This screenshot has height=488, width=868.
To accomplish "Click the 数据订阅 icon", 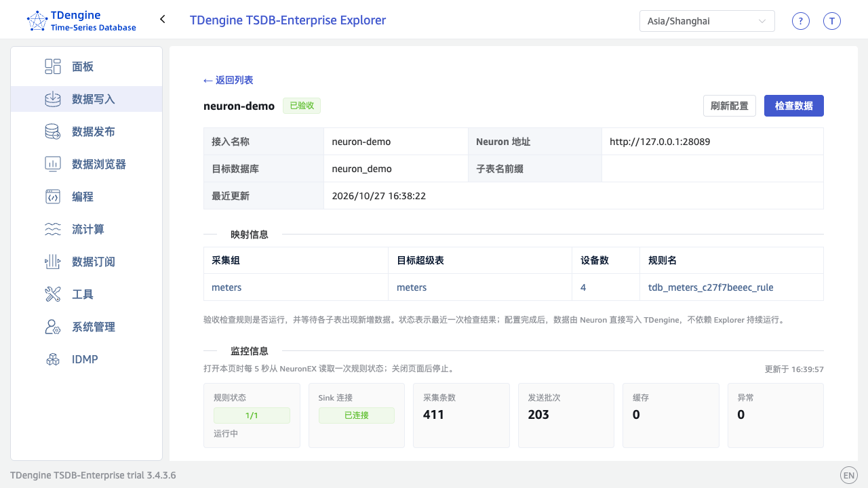I will click(x=53, y=262).
